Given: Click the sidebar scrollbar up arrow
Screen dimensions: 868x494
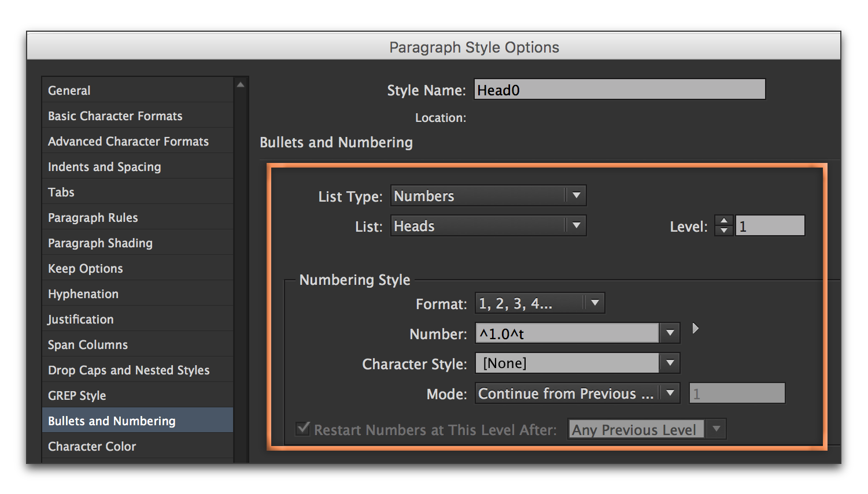Looking at the screenshot, I should click(241, 83).
